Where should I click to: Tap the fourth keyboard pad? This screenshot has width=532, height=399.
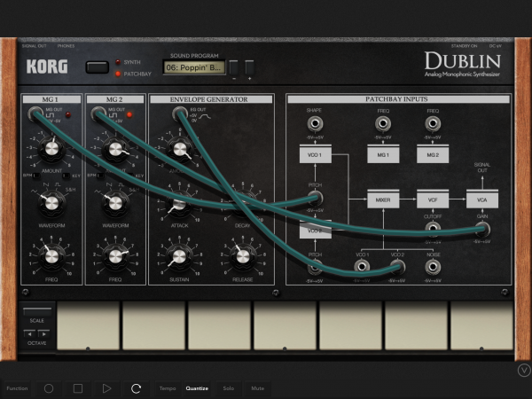coord(285,325)
